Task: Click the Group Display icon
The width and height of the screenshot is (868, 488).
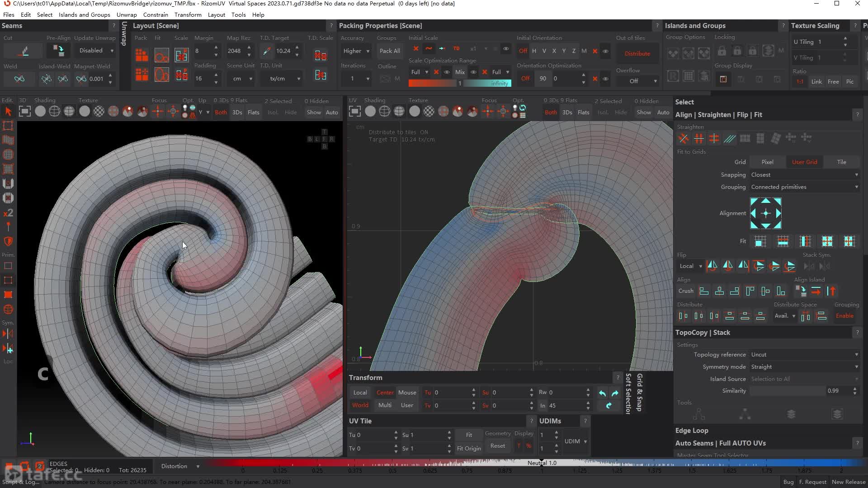Action: point(723,79)
